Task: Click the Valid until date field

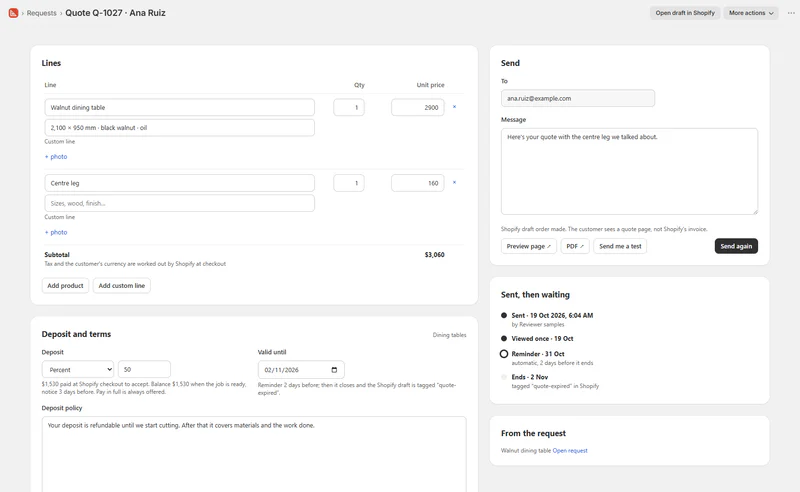Action: [x=301, y=370]
